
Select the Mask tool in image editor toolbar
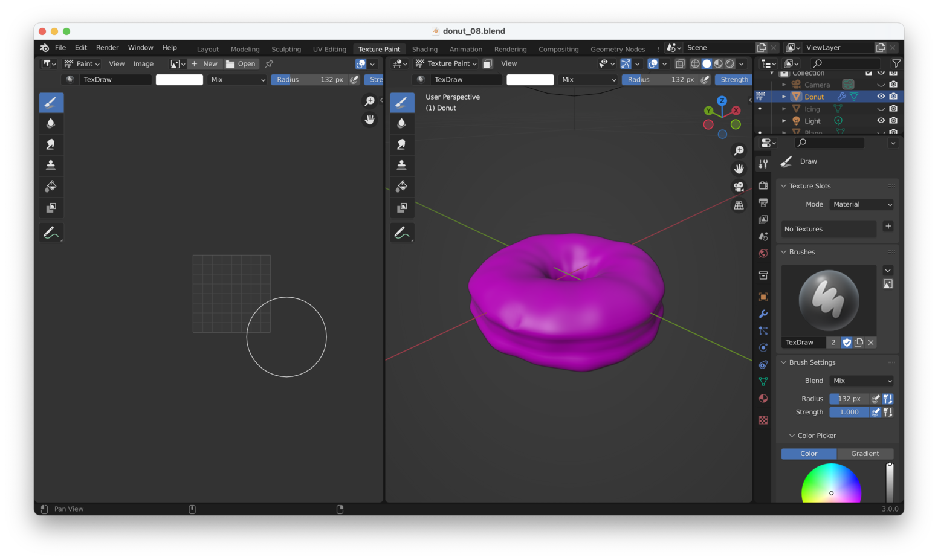pos(51,208)
